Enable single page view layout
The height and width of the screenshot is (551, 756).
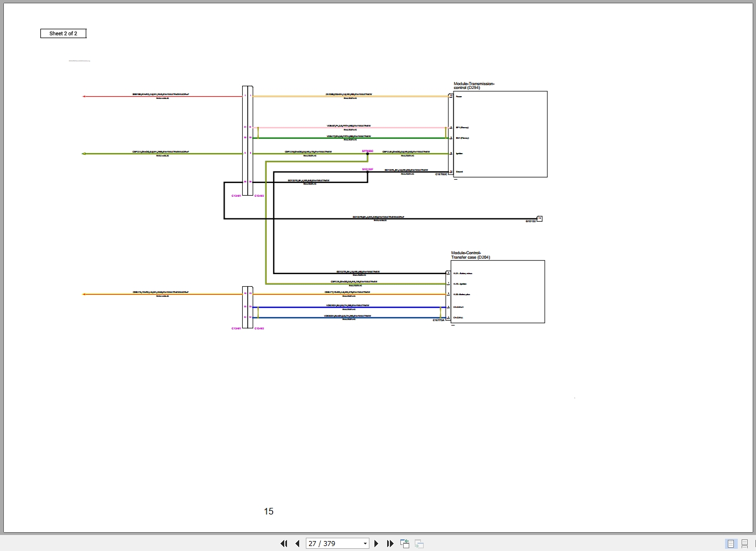(x=731, y=543)
